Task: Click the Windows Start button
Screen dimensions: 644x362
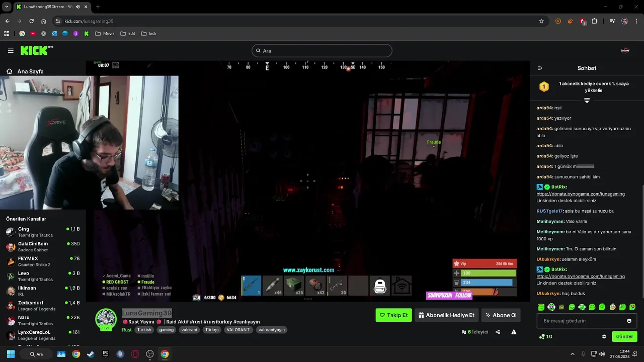Action: coord(11,354)
